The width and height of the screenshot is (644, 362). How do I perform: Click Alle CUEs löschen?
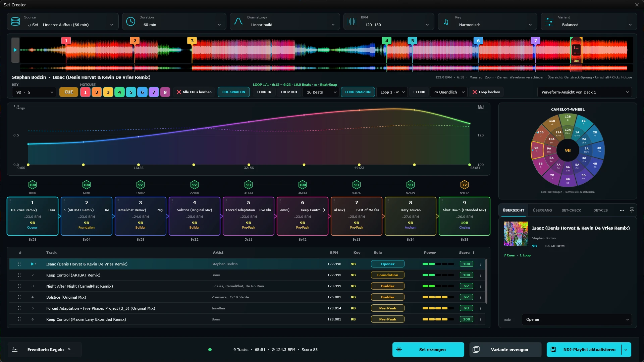click(194, 92)
